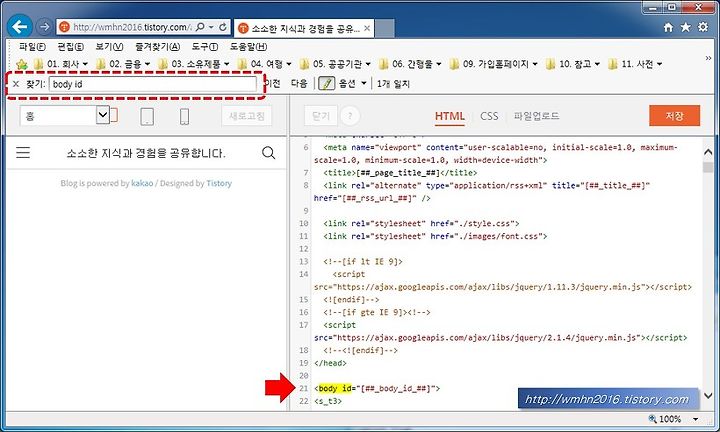Open the kakao link in footer

(142, 183)
